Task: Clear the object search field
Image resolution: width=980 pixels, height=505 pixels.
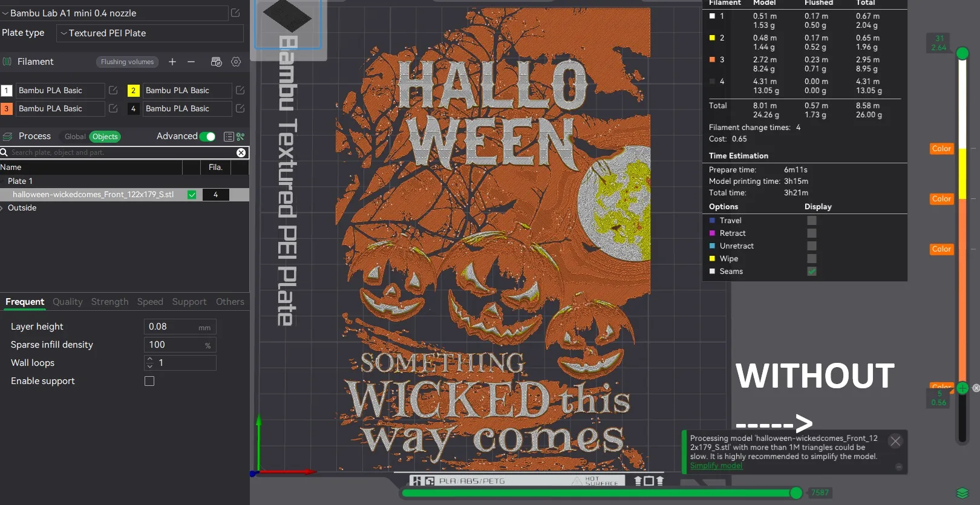Action: [x=241, y=152]
